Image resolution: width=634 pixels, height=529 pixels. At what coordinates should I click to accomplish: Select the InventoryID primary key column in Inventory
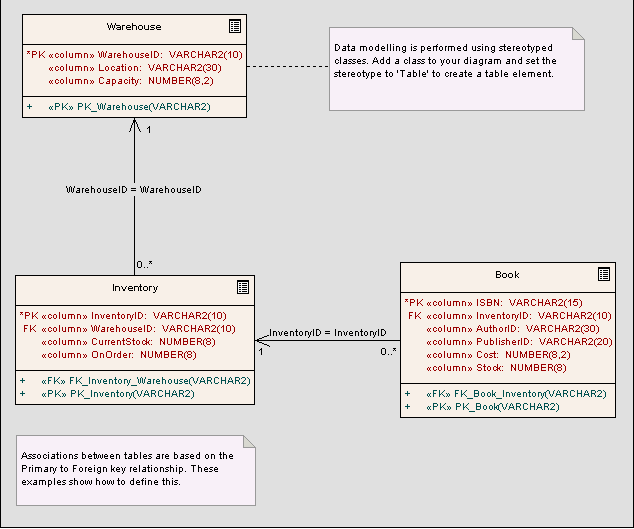click(x=125, y=315)
